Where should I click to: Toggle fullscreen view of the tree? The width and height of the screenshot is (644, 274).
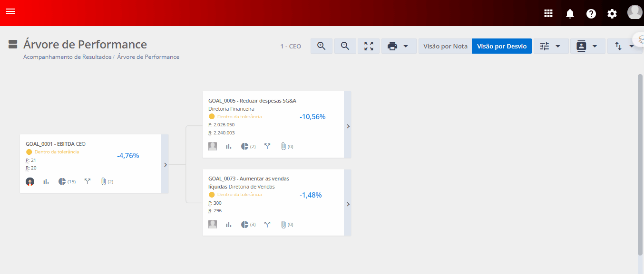(369, 46)
